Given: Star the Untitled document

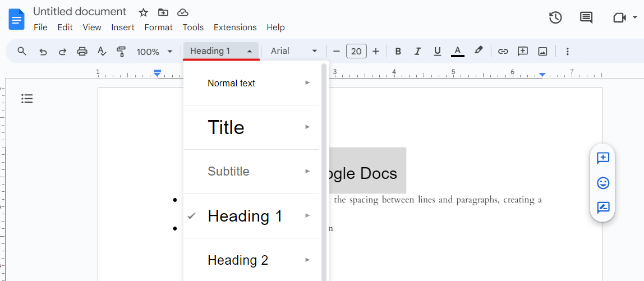Looking at the screenshot, I should (144, 12).
